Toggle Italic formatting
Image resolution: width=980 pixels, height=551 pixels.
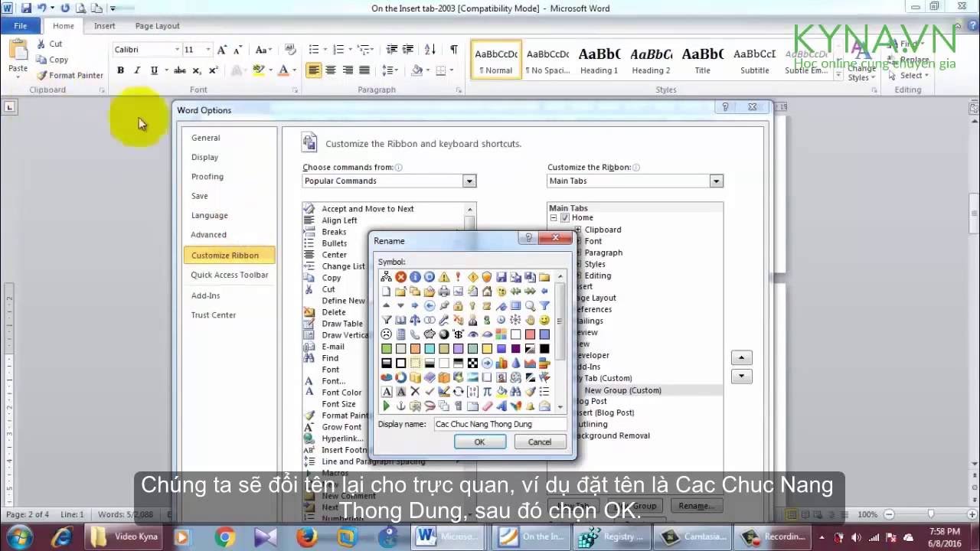click(x=137, y=70)
